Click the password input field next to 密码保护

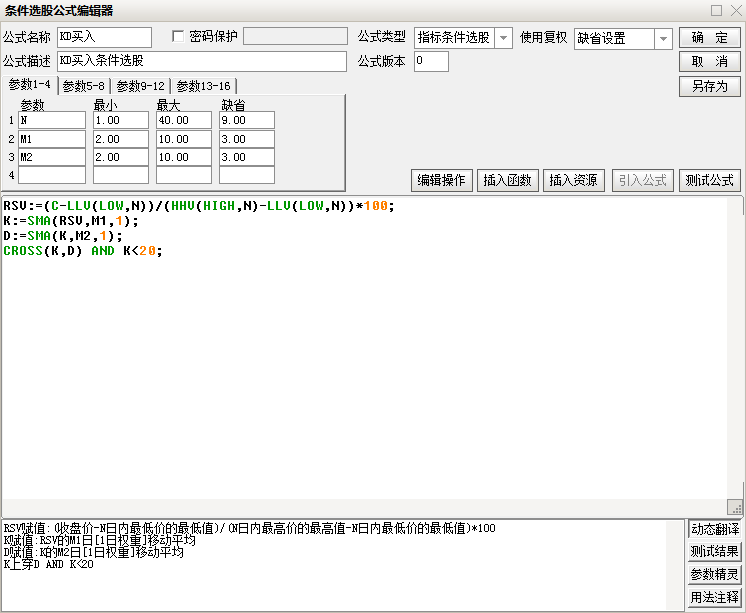click(x=295, y=36)
